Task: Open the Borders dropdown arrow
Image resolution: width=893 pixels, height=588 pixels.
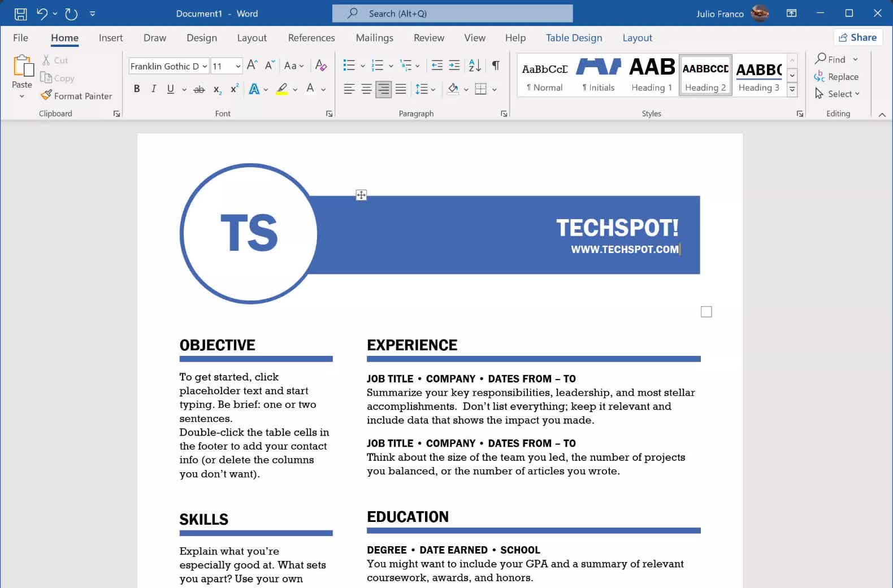Action: pyautogui.click(x=494, y=89)
